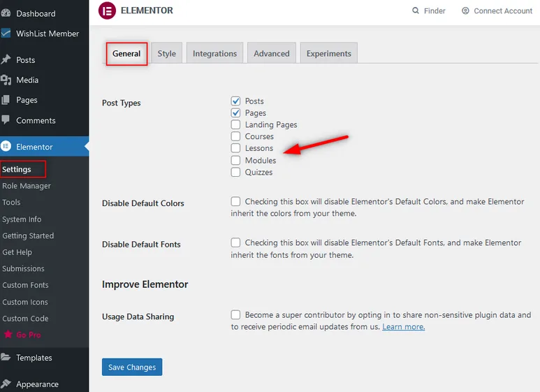The height and width of the screenshot is (392, 540).
Task: Click the Finder magnifier icon
Action: pyautogui.click(x=416, y=10)
